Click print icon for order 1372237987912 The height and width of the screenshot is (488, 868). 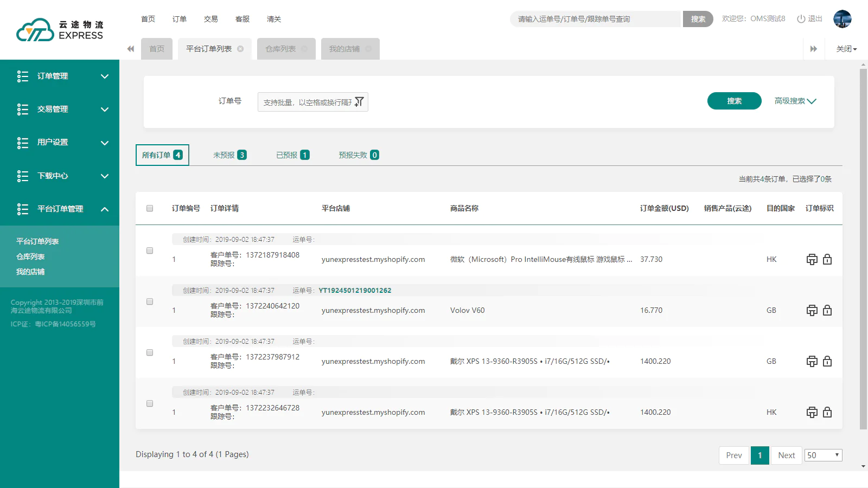coord(812,361)
